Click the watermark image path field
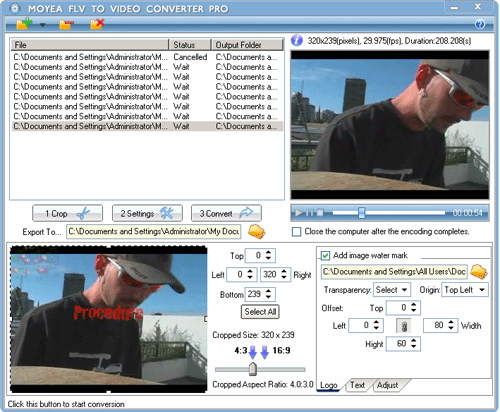 tap(394, 272)
